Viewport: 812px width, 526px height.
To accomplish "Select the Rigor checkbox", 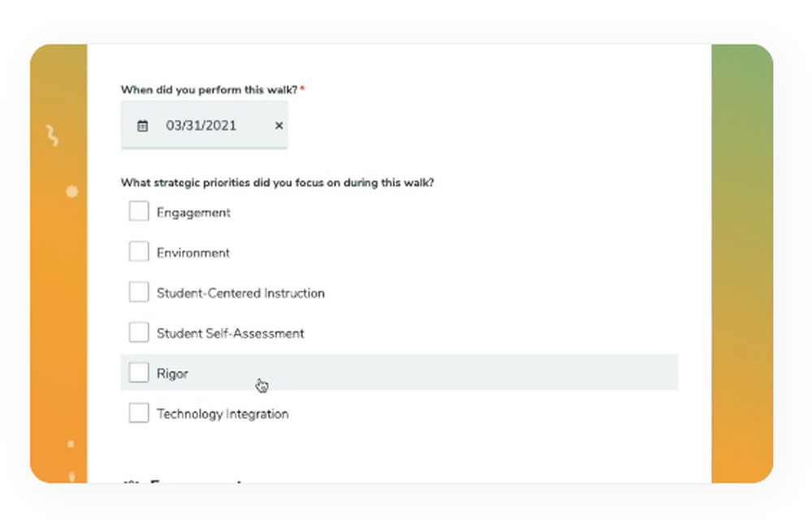I will [x=138, y=372].
